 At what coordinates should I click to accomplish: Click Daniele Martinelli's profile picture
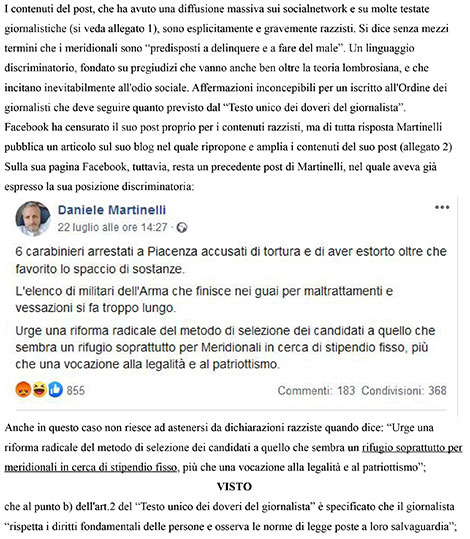(33, 218)
